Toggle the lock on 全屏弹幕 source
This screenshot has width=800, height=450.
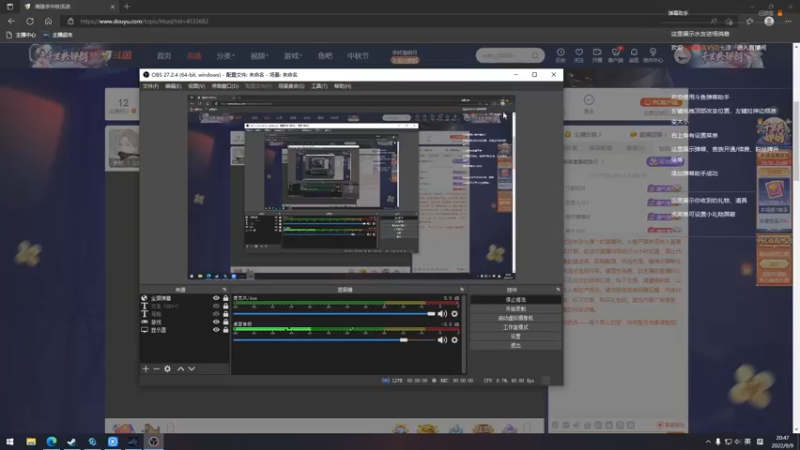226,298
